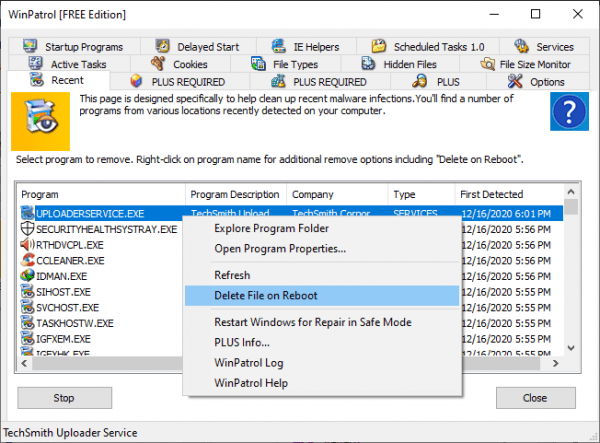This screenshot has width=600, height=443.
Task: Open the Startup Programs tab
Action: 74,47
